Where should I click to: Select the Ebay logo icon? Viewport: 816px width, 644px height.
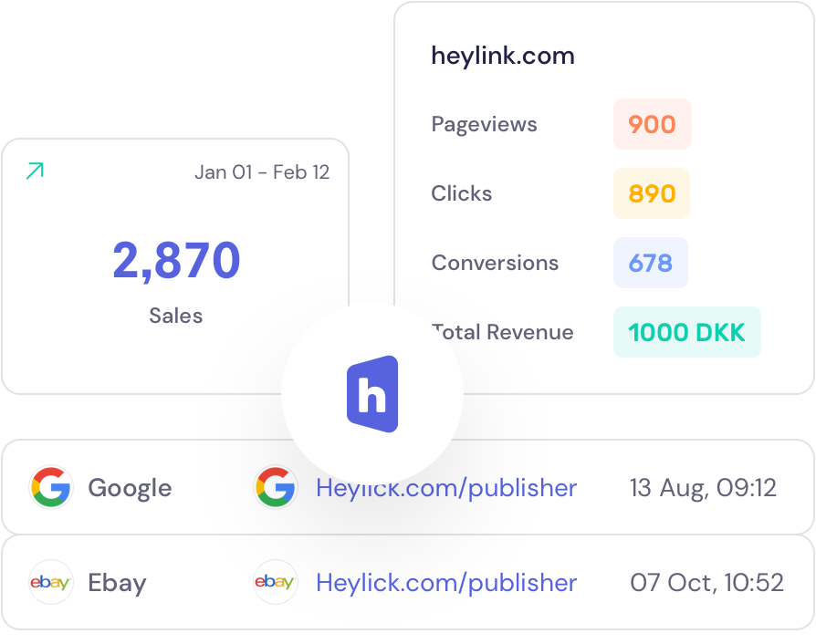click(51, 582)
